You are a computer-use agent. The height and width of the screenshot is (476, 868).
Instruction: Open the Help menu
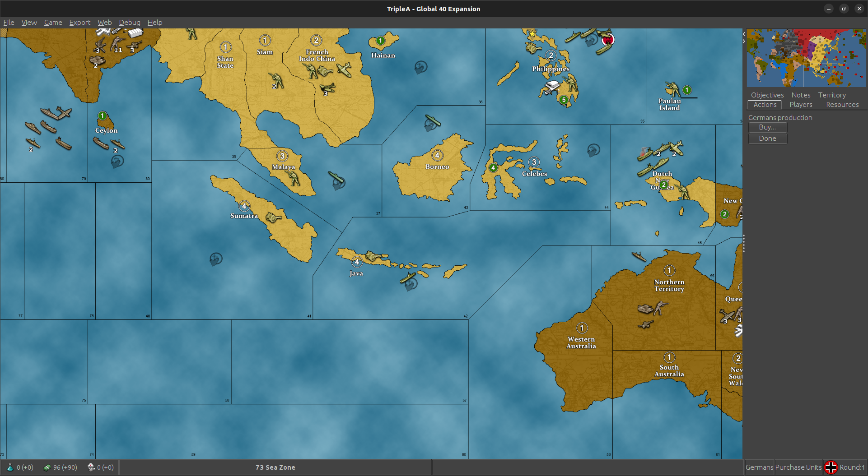[x=154, y=22]
